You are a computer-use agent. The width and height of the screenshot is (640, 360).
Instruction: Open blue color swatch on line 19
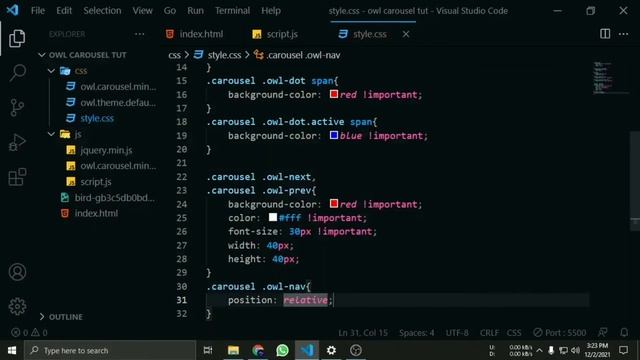334,135
